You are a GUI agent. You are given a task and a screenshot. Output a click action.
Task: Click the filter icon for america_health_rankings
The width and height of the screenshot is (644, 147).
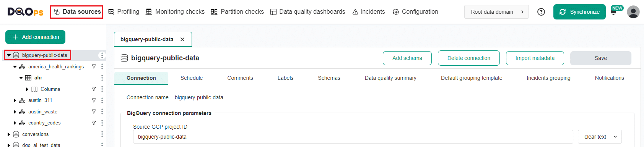tap(94, 66)
